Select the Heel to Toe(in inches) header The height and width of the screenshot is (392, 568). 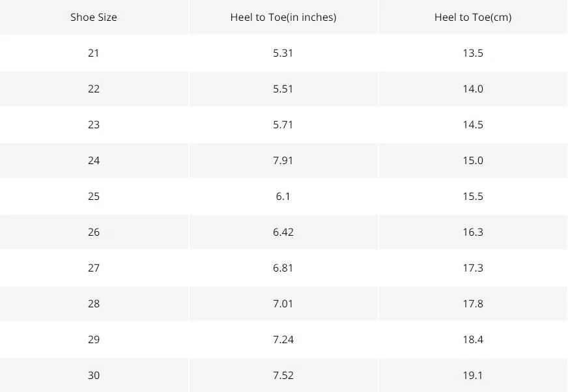click(x=283, y=17)
